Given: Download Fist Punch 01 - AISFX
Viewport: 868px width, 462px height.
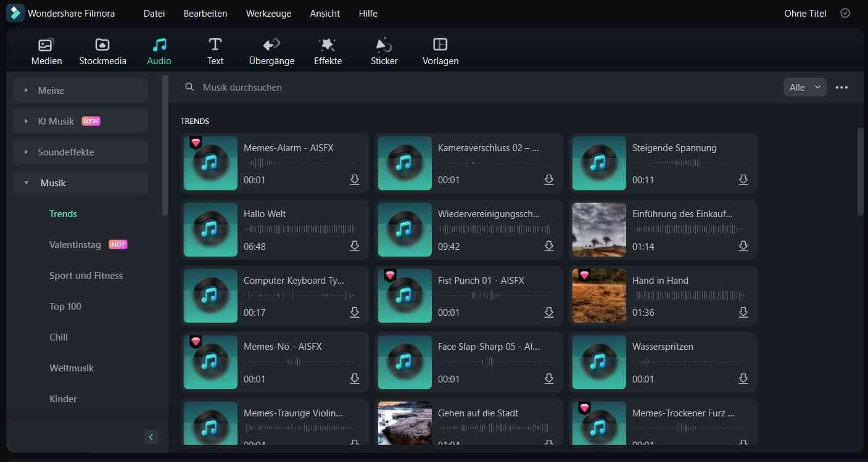Looking at the screenshot, I should click(x=549, y=312).
